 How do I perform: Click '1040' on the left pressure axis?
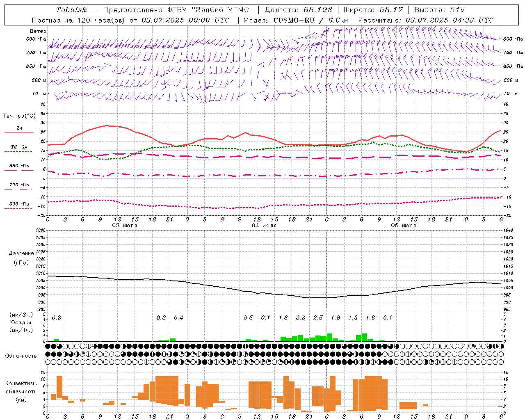click(x=41, y=230)
